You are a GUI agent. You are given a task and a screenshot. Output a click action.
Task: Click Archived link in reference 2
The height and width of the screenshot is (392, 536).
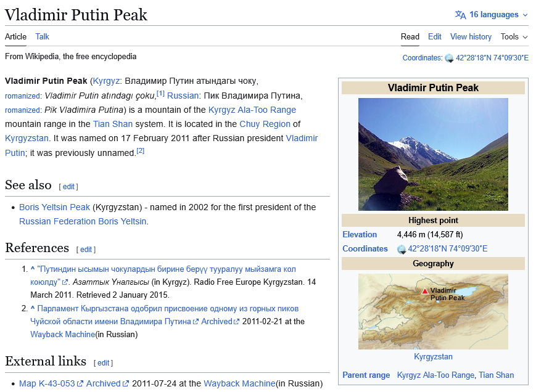pos(216,322)
